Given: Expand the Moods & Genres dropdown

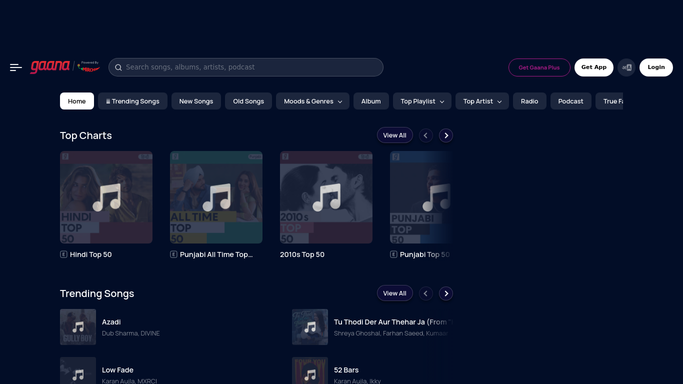Looking at the screenshot, I should [313, 101].
